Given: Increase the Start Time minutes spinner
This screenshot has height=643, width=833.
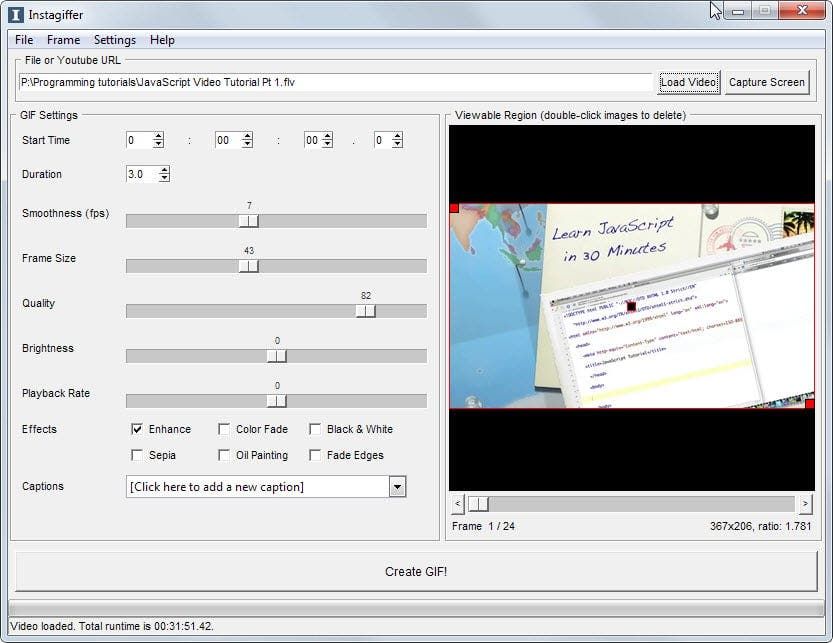Looking at the screenshot, I should click(247, 136).
